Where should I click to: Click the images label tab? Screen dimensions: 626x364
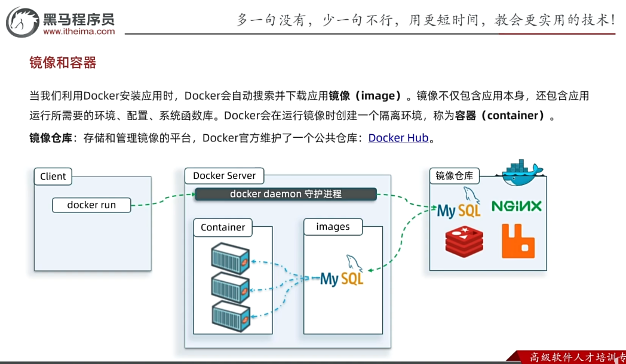[x=333, y=227]
